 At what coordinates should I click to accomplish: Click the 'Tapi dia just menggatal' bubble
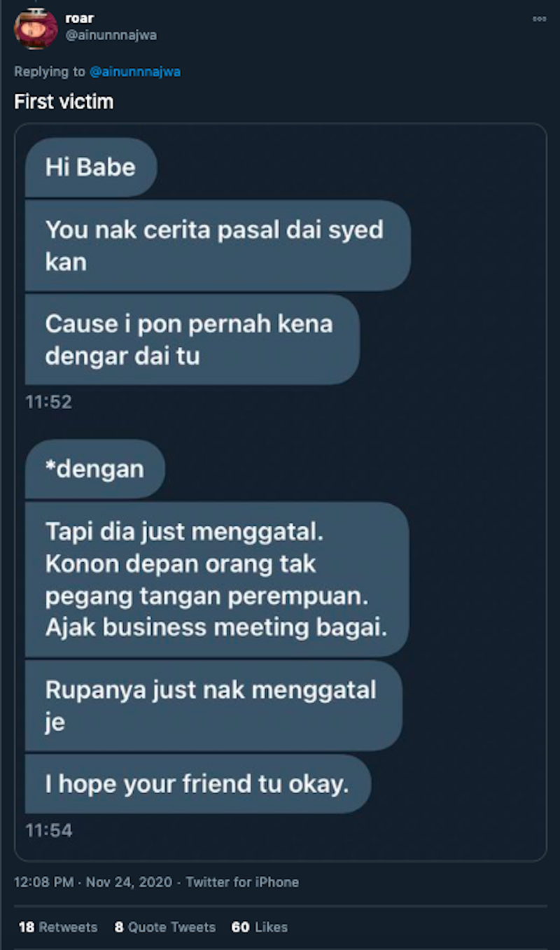pyautogui.click(x=216, y=579)
